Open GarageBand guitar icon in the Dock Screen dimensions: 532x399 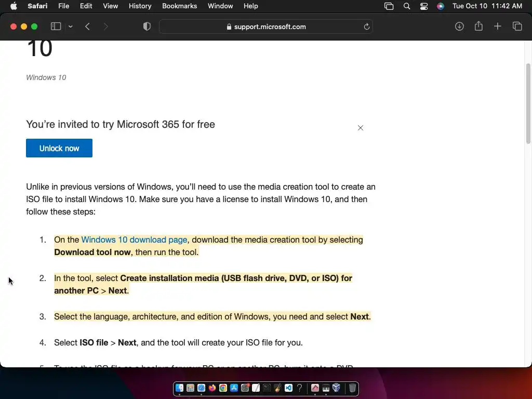click(277, 388)
